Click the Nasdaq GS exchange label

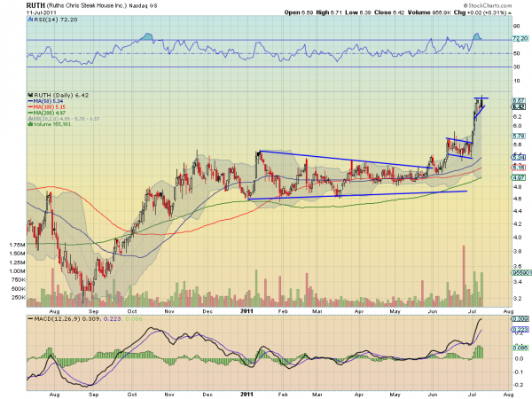(143, 6)
